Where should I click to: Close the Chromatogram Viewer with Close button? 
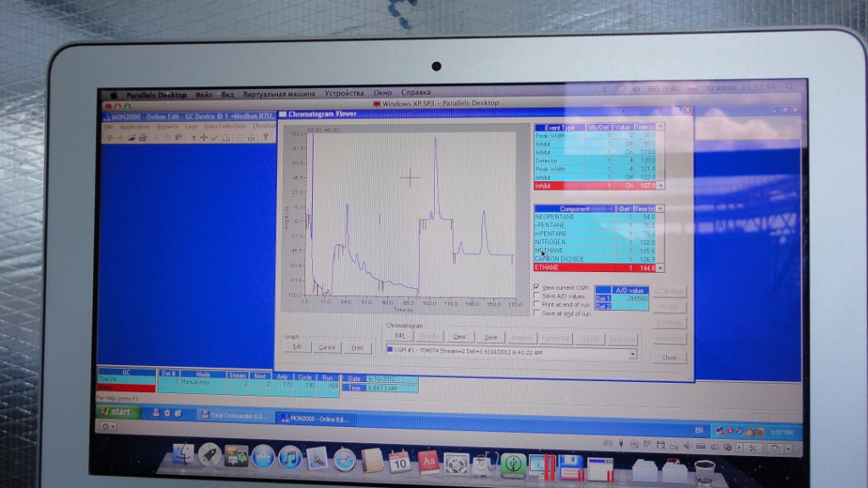pyautogui.click(x=670, y=358)
